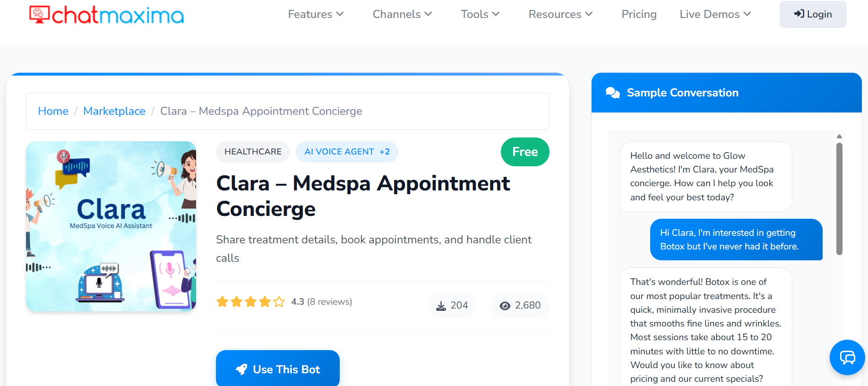Expand the Live Demos dropdown
Screen dimensions: 868x386
pos(715,14)
